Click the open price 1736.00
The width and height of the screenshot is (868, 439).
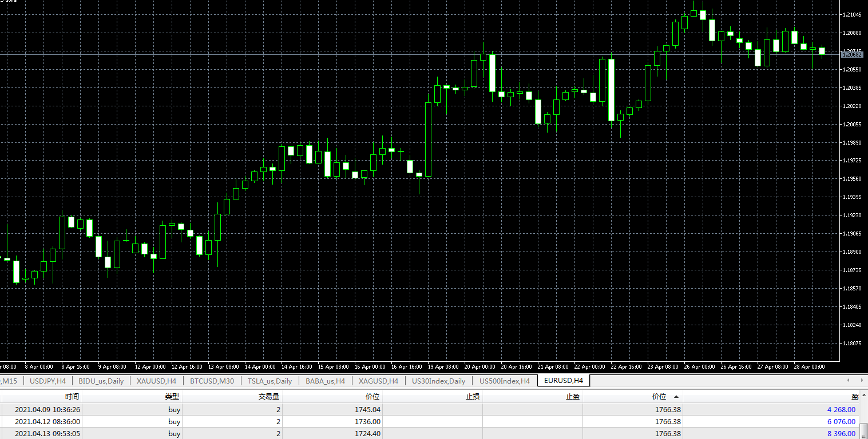click(368, 422)
